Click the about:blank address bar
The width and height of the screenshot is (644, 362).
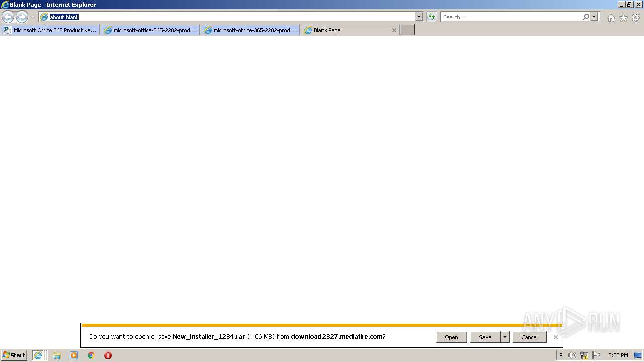click(x=226, y=17)
